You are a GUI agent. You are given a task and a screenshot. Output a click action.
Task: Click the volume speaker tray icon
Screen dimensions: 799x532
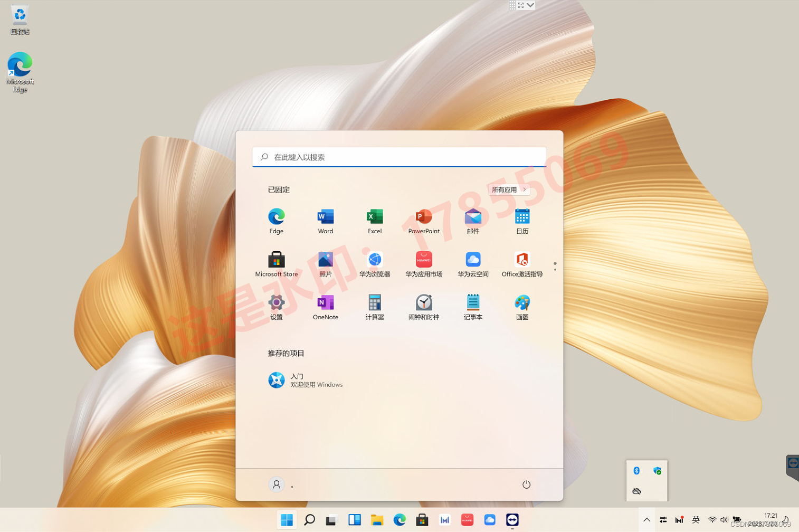(724, 520)
